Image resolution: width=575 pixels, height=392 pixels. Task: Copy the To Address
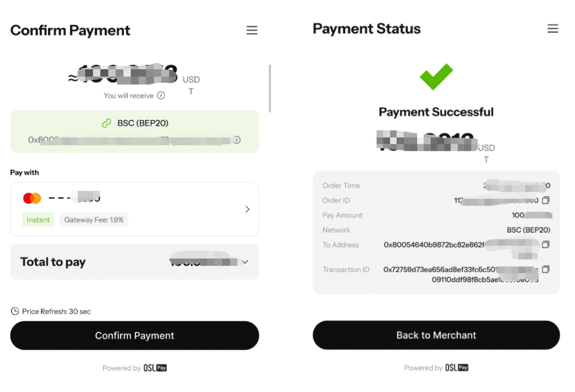click(545, 245)
